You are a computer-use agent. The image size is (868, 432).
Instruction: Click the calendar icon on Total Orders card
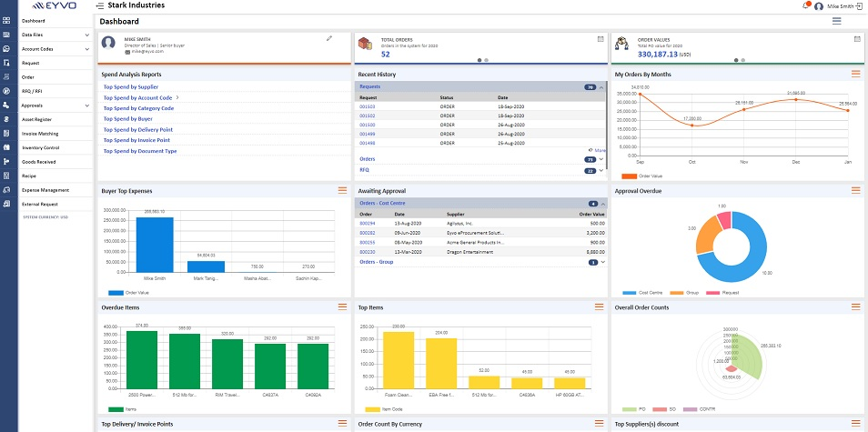601,39
